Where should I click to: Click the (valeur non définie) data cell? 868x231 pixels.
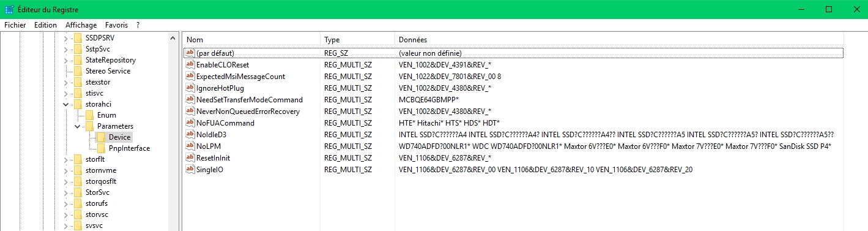tap(430, 53)
